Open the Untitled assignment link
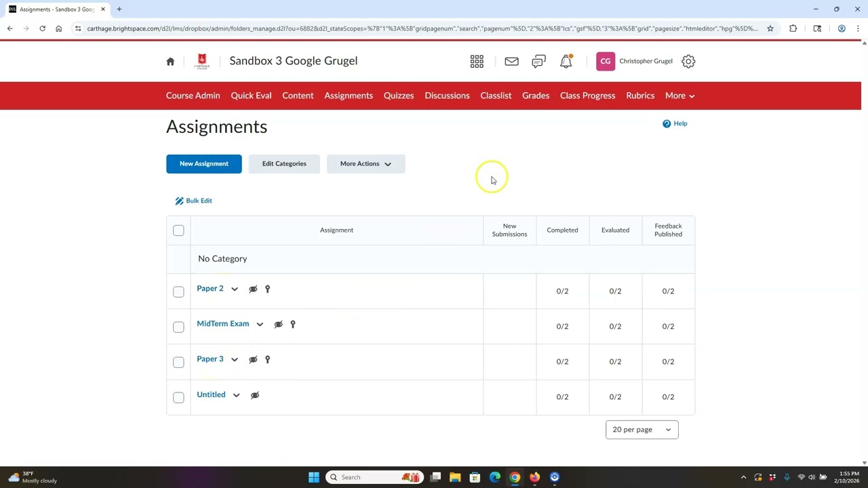Viewport: 868px width, 488px height. [211, 394]
